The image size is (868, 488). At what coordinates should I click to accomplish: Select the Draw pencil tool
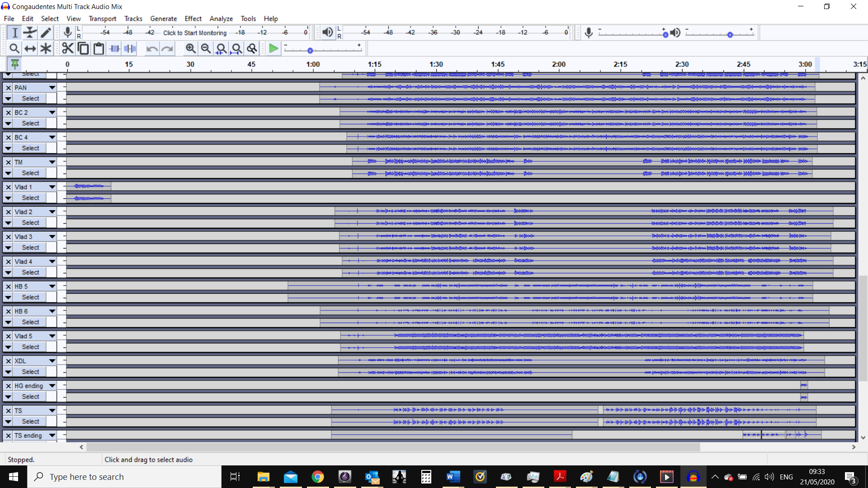tap(46, 33)
